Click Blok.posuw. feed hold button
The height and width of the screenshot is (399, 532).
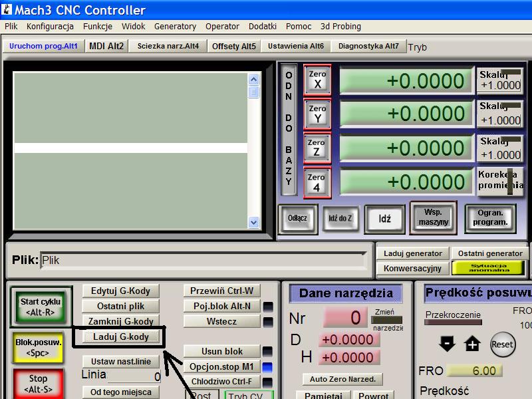(x=39, y=347)
